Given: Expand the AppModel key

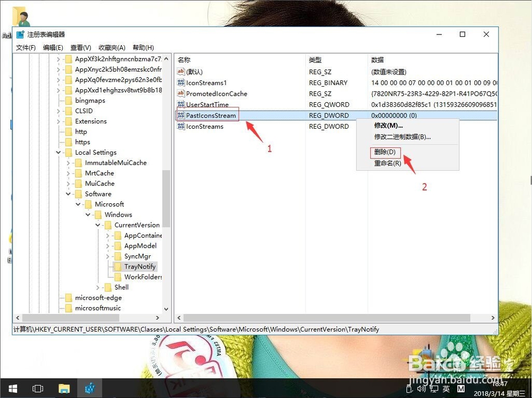Looking at the screenshot, I should pyautogui.click(x=107, y=246).
